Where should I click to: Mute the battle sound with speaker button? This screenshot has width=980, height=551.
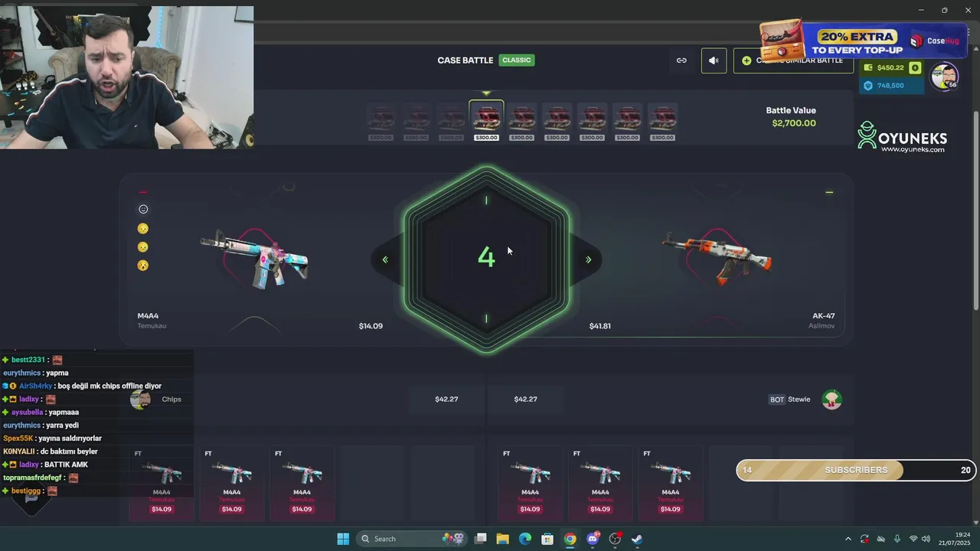pos(714,60)
